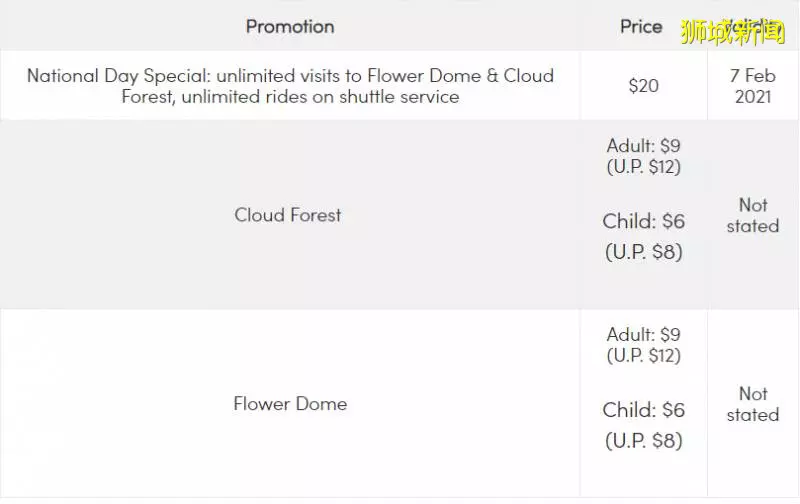The width and height of the screenshot is (800, 504).
Task: Click the second line mentioning shuttle service
Action: [290, 96]
